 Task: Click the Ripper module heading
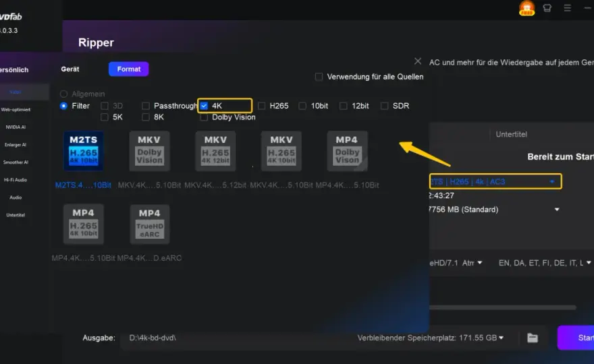[96, 42]
